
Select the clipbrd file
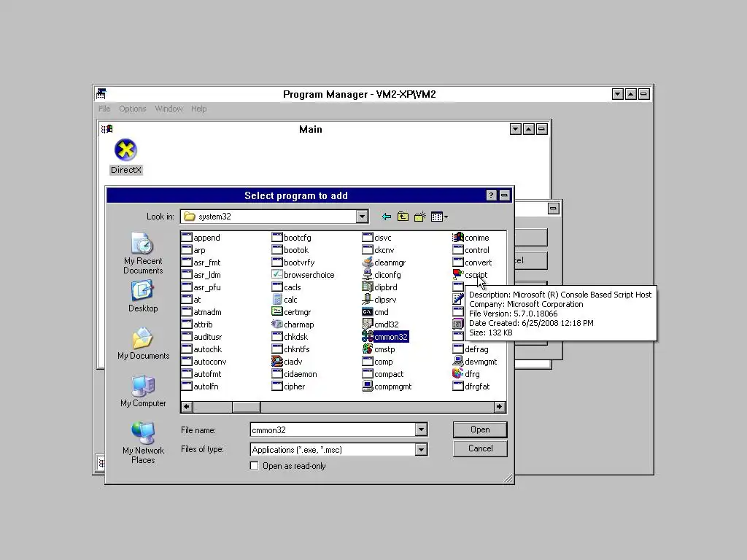[379, 287]
